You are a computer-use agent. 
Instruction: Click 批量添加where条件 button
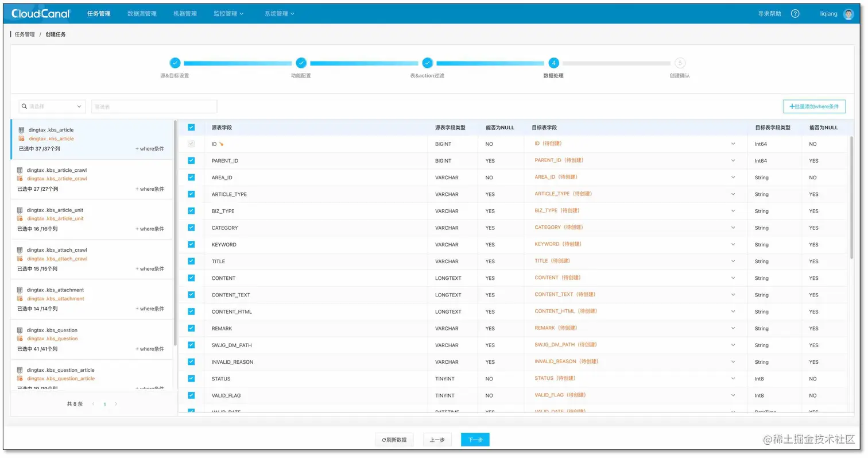814,106
